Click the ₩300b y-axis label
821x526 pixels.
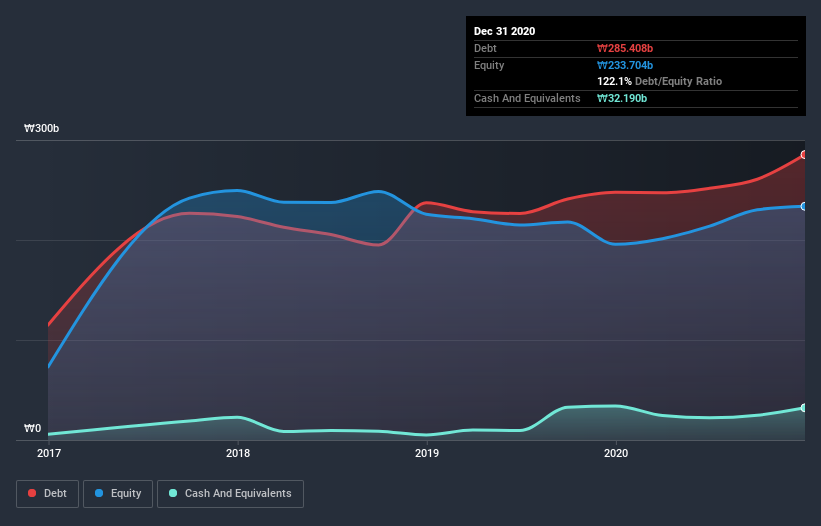tap(41, 128)
